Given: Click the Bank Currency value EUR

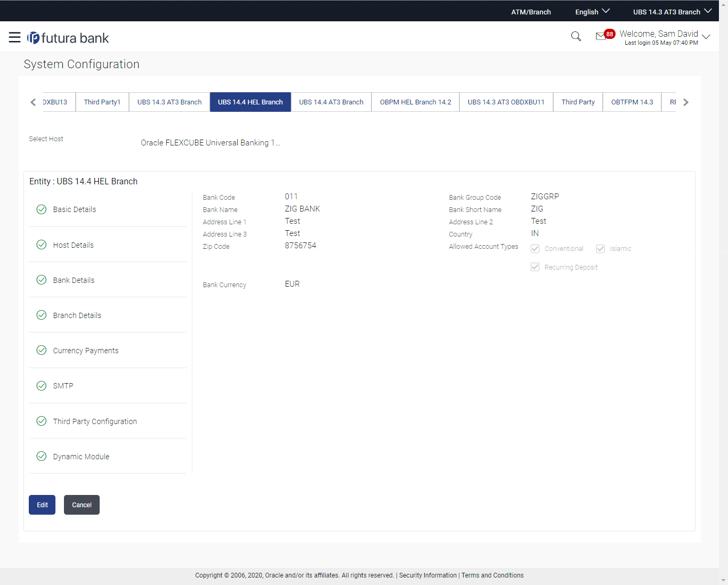Looking at the screenshot, I should pos(292,284).
